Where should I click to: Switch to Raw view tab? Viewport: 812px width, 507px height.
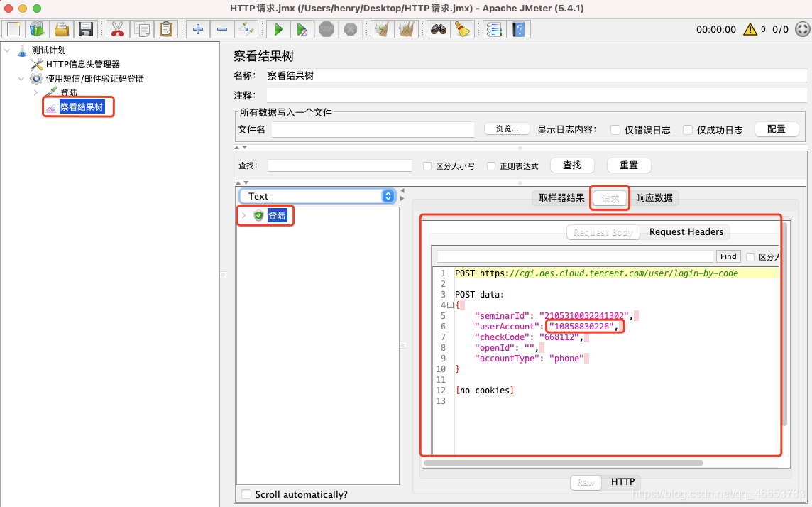coord(586,482)
